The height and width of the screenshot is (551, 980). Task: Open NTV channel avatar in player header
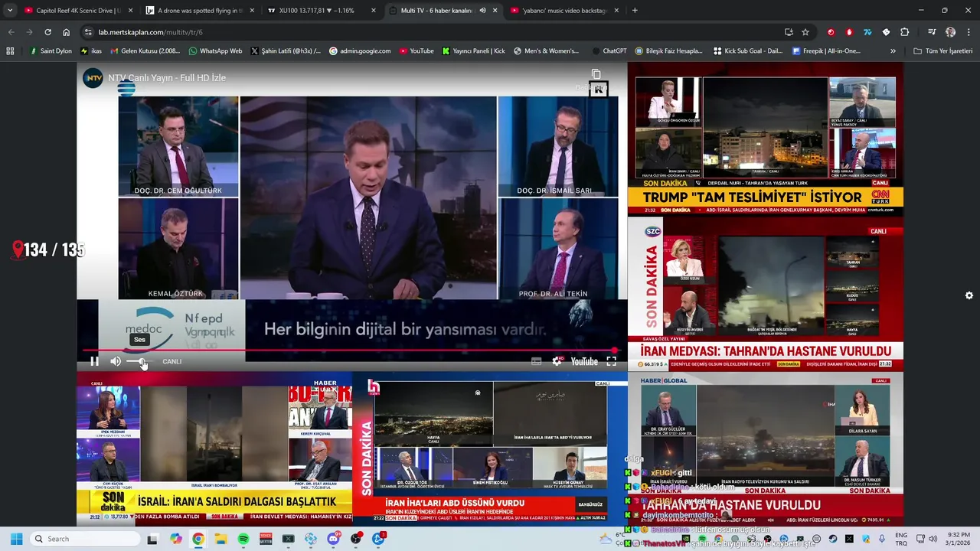93,78
